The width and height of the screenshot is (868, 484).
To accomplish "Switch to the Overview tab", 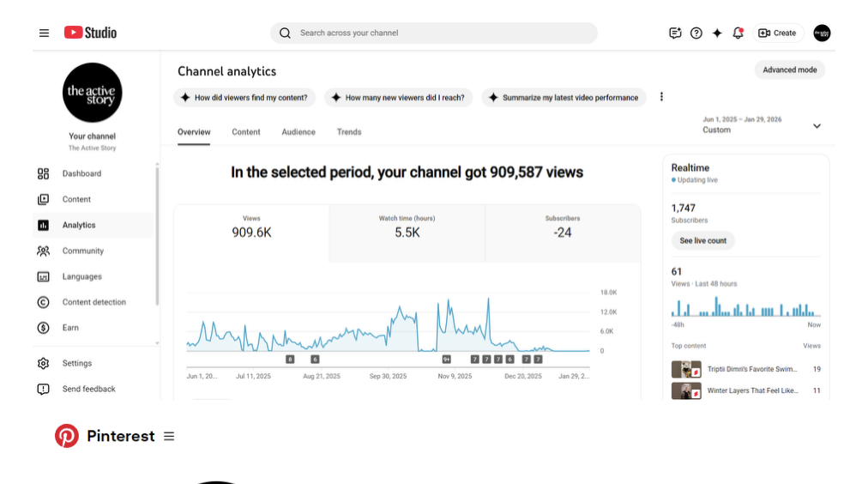I will [194, 132].
